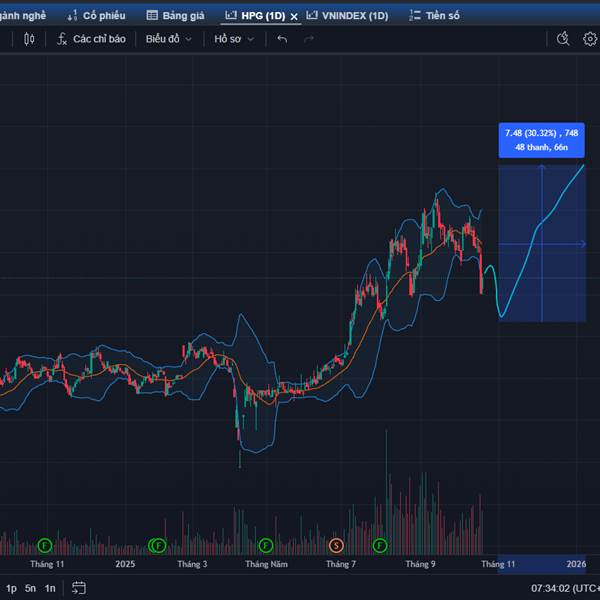The image size is (600, 600).
Task: Open chart settings gear icon
Action: (x=590, y=39)
